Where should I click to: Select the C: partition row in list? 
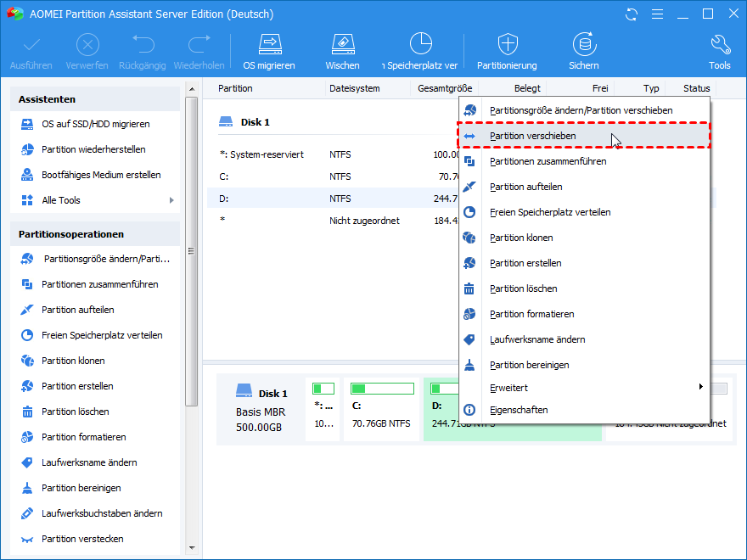coord(334,176)
